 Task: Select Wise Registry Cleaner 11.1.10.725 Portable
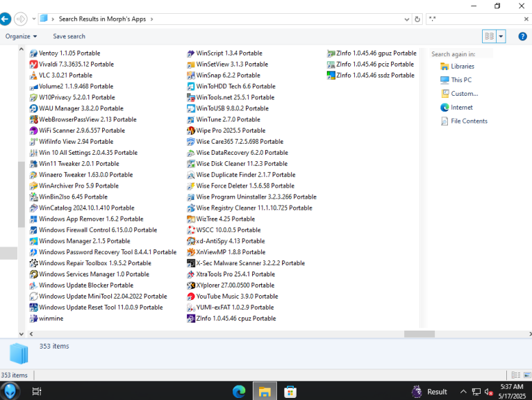[x=249, y=208]
